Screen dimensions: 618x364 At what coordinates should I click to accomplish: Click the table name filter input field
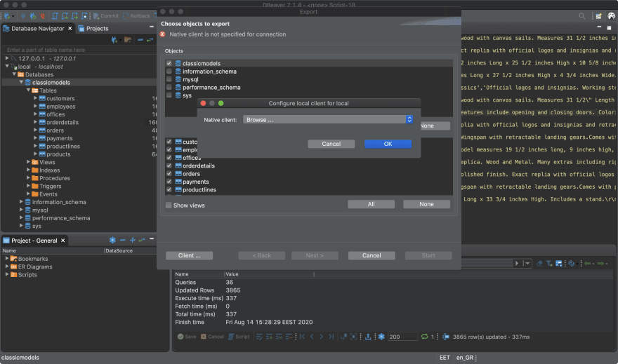79,50
